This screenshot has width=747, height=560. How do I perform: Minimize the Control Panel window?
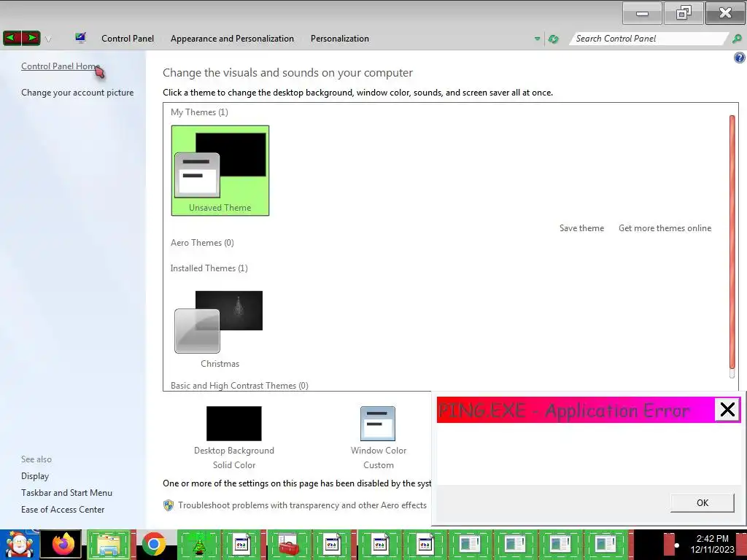(x=642, y=13)
